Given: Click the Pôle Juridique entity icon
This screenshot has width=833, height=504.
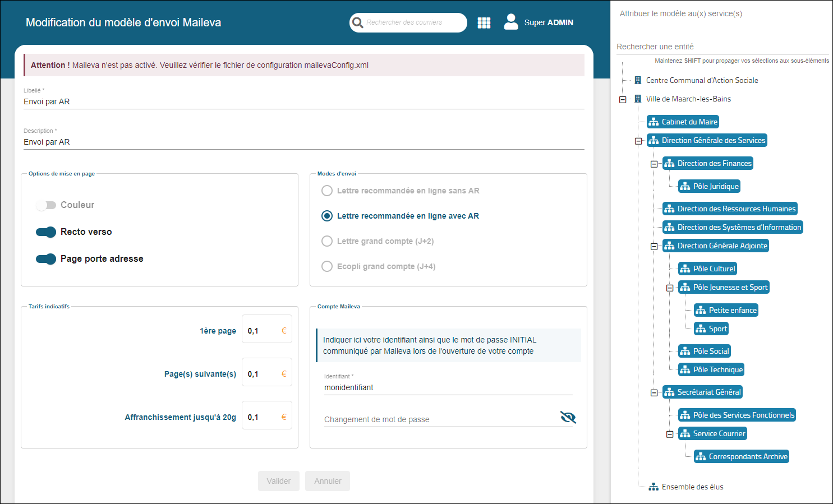Looking at the screenshot, I should pyautogui.click(x=685, y=187).
